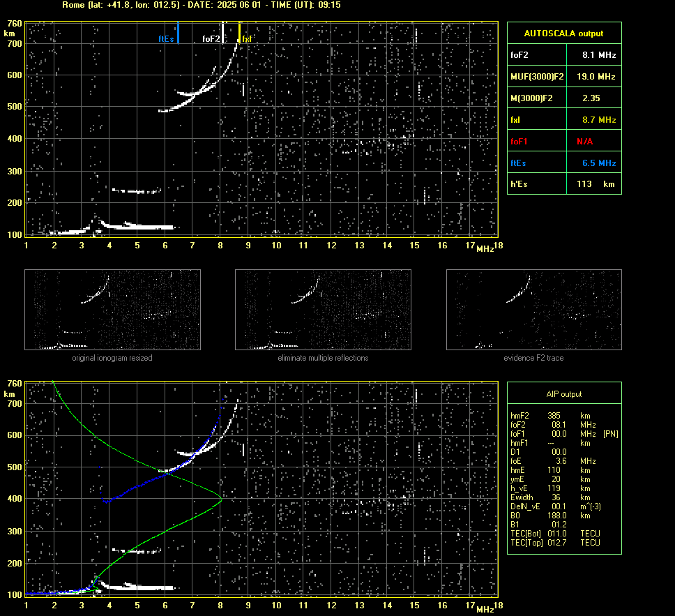Click the B1 01.2 row
675x616 pixels.
point(538,524)
